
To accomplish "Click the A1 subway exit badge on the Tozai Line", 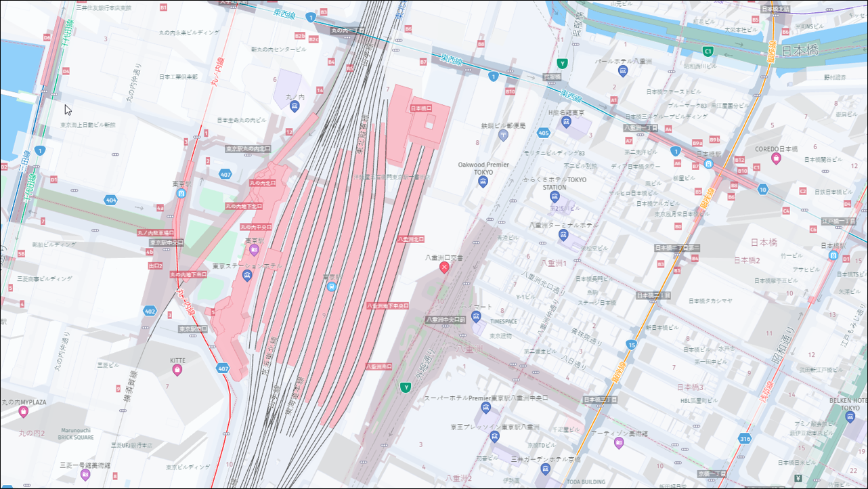I will 614,100.
